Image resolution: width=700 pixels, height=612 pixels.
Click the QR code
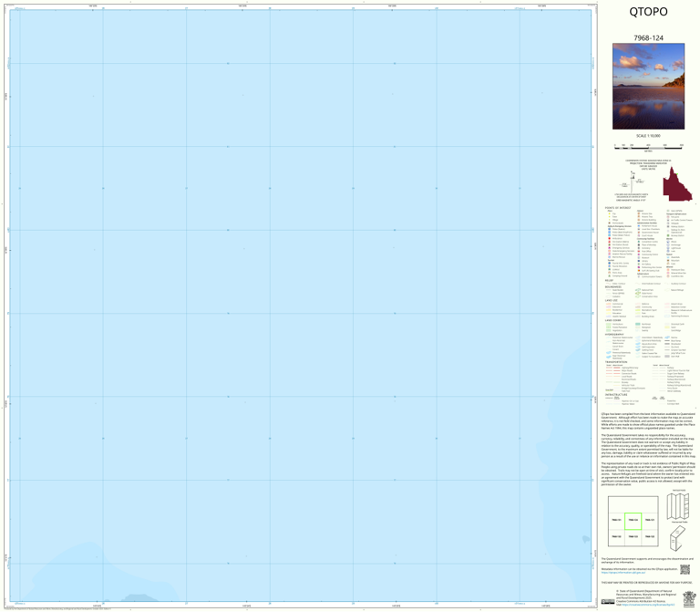[685, 569]
